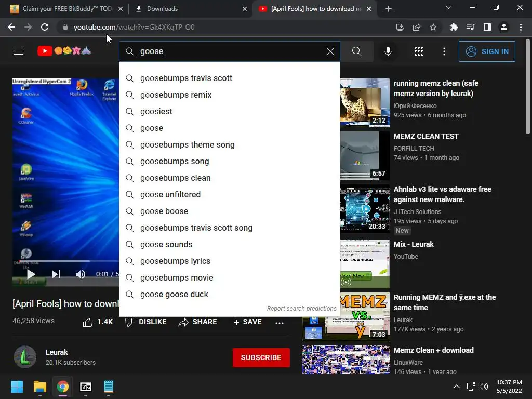Pick goosebumps theme song suggestion
The width and height of the screenshot is (532, 399).
230,144
